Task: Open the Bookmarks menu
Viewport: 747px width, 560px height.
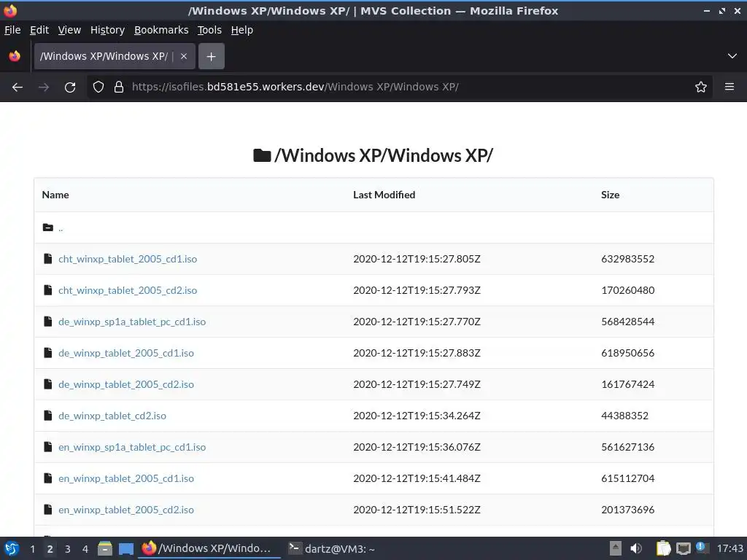Action: tap(161, 30)
